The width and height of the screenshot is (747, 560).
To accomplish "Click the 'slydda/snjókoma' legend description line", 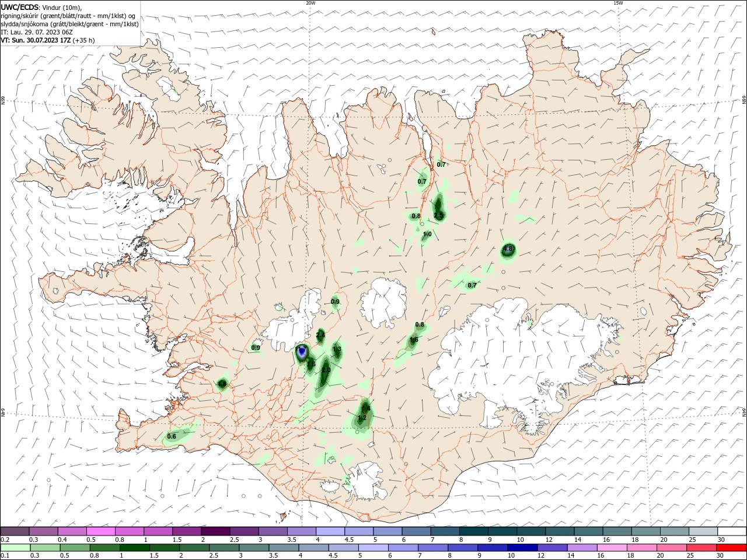I will (x=70, y=24).
